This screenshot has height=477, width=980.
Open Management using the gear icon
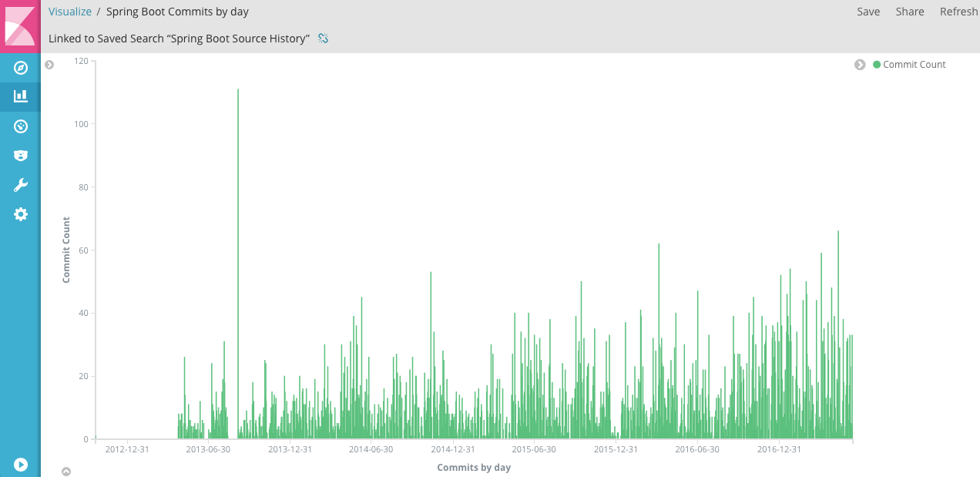point(20,213)
